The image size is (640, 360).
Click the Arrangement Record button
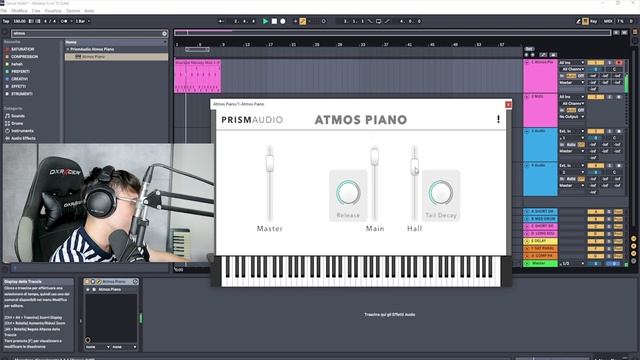[x=283, y=21]
